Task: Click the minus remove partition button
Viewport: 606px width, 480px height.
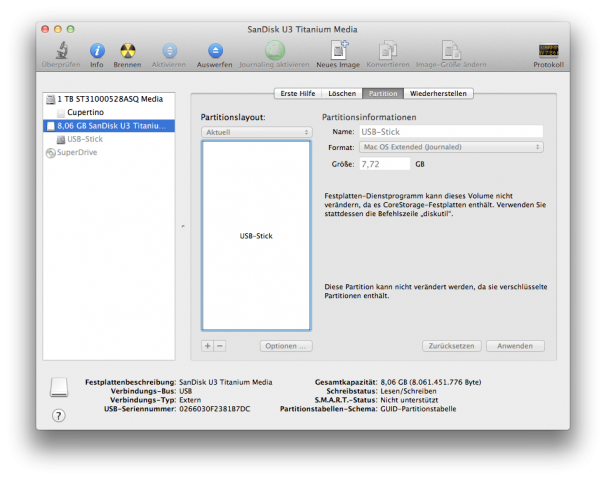Action: pos(220,346)
